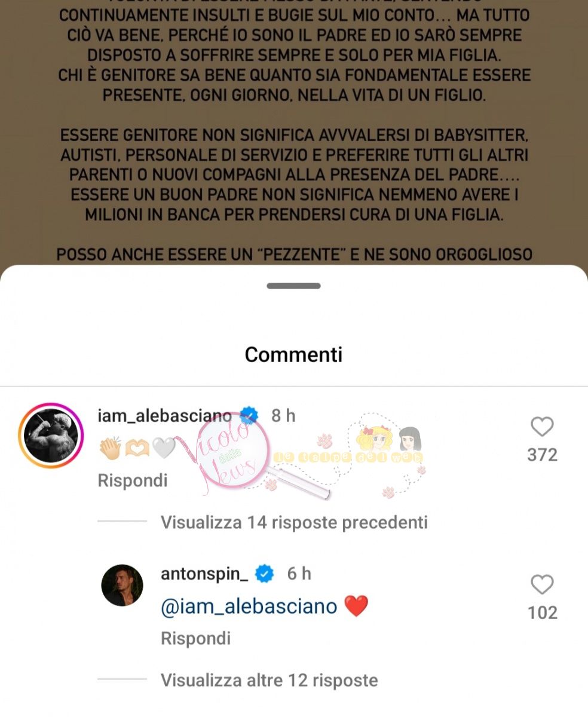The height and width of the screenshot is (717, 588).
Task: Expand Visualizza 14 risposte precedenti
Action: point(294,523)
